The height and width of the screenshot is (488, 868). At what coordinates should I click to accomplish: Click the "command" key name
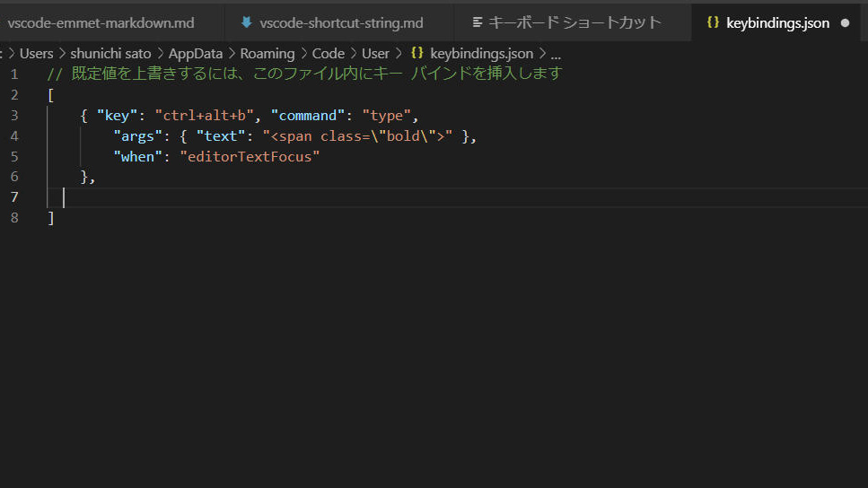click(x=307, y=116)
